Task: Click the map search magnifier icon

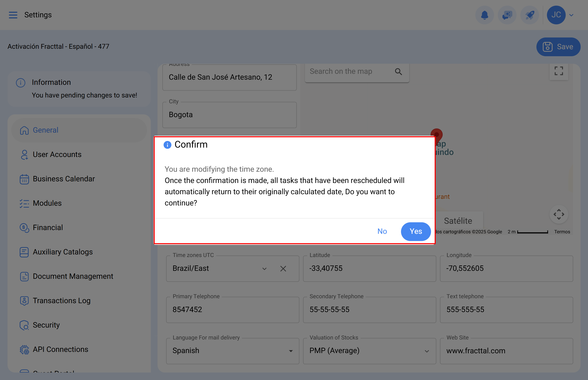Action: (x=398, y=71)
